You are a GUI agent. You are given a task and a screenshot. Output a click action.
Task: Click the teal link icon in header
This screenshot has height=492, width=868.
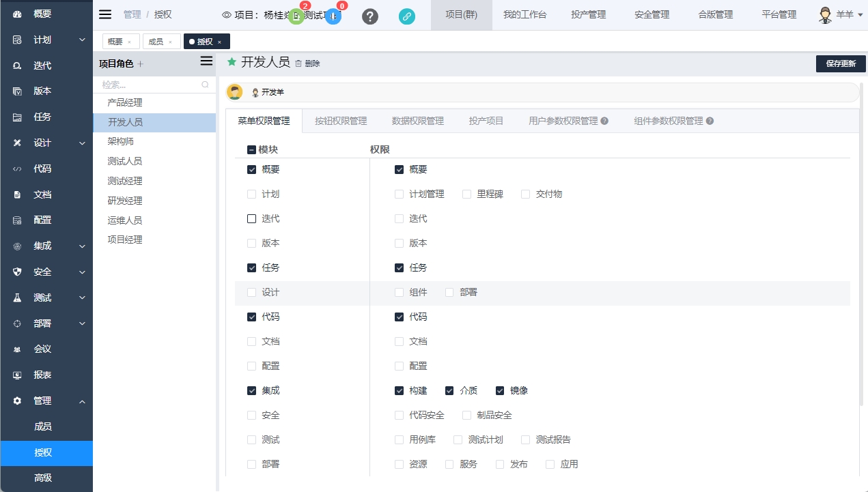pos(407,16)
